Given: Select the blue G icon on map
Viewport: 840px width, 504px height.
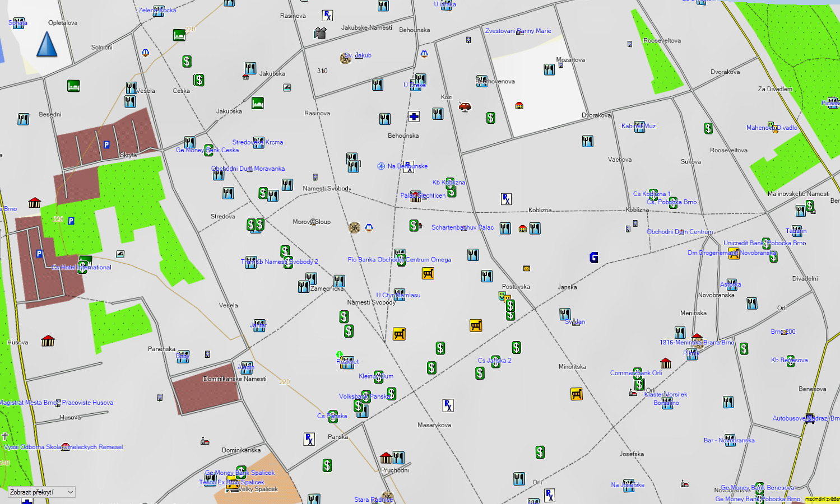Looking at the screenshot, I should [594, 257].
